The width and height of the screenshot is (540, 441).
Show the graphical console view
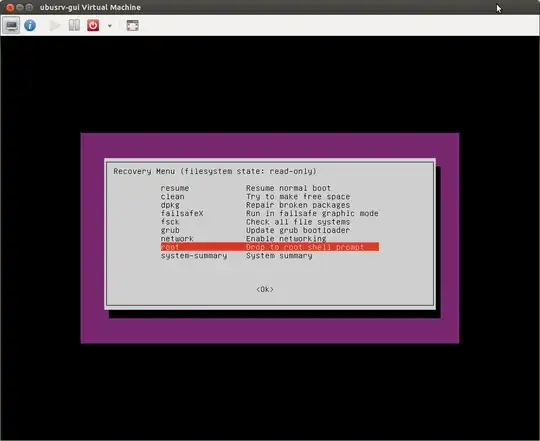click(x=11, y=25)
